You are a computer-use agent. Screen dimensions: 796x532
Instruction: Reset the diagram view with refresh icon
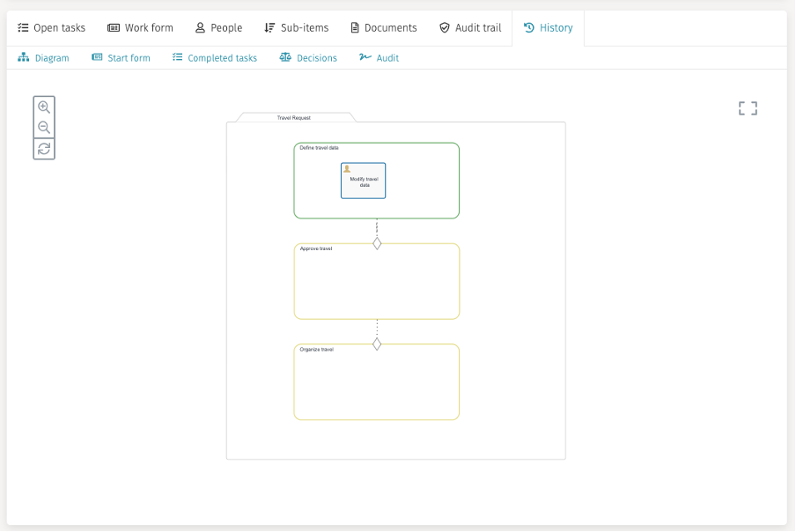(44, 149)
